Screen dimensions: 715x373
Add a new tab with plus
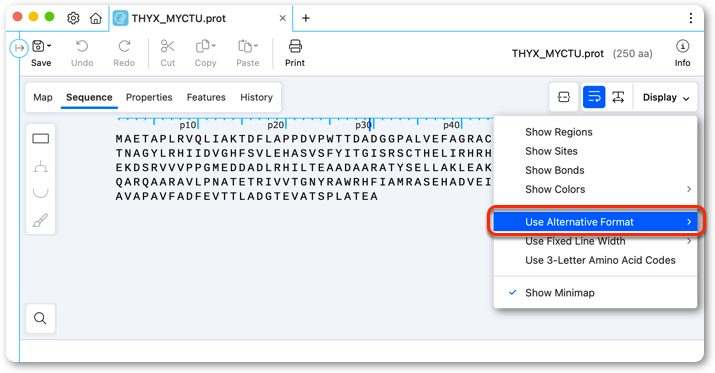306,18
